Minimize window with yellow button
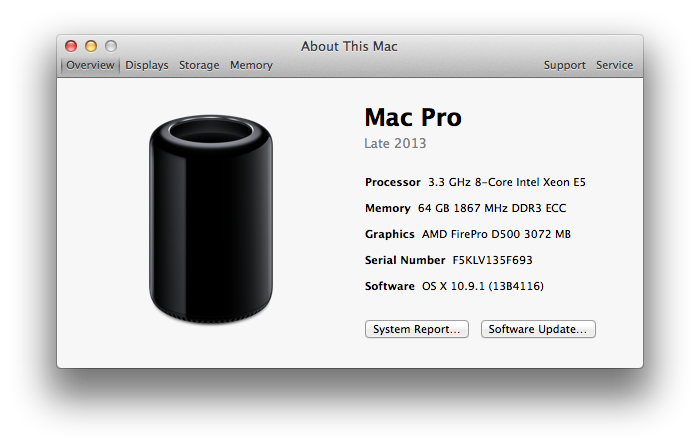The width and height of the screenshot is (700, 447). point(91,46)
